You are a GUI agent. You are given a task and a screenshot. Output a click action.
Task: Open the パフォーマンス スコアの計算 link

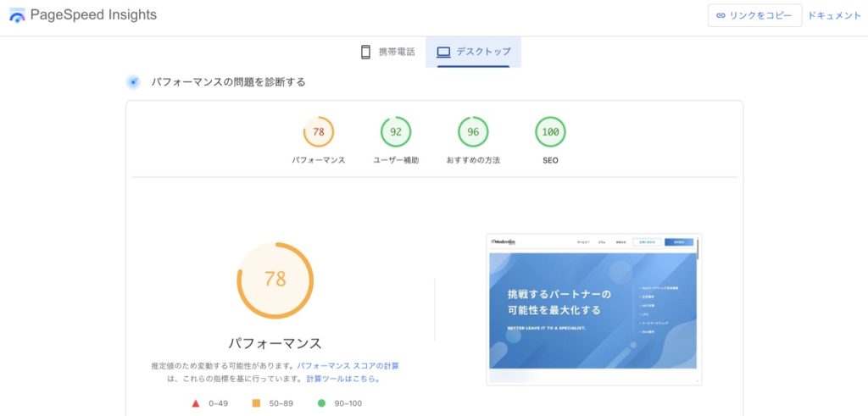tap(348, 366)
